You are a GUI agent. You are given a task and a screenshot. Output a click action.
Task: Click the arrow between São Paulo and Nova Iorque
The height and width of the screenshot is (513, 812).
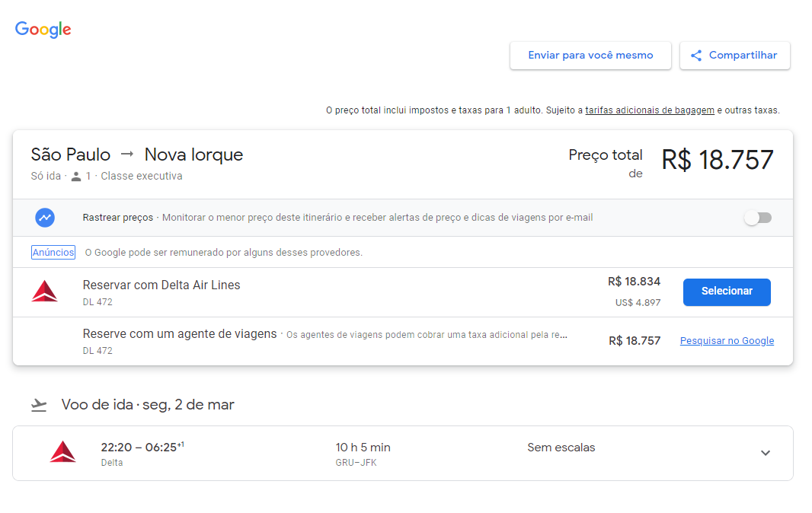125,154
